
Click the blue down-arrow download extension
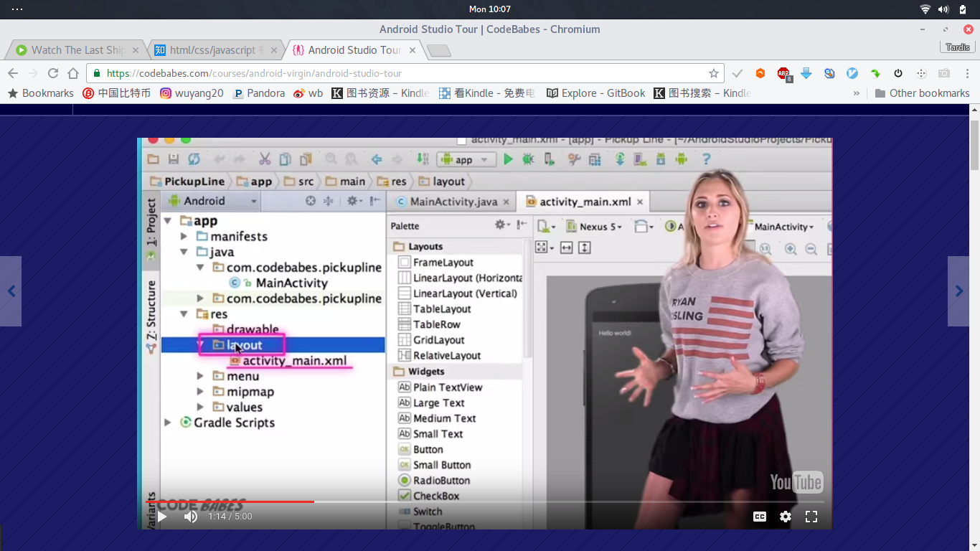(x=806, y=73)
